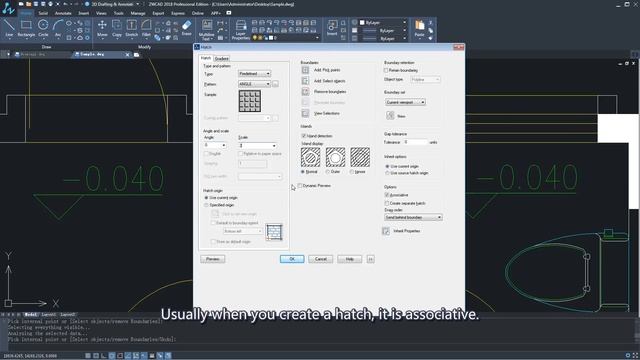Check the Retain boundaries checkbox
This screenshot has height=360, width=640.
pos(386,70)
